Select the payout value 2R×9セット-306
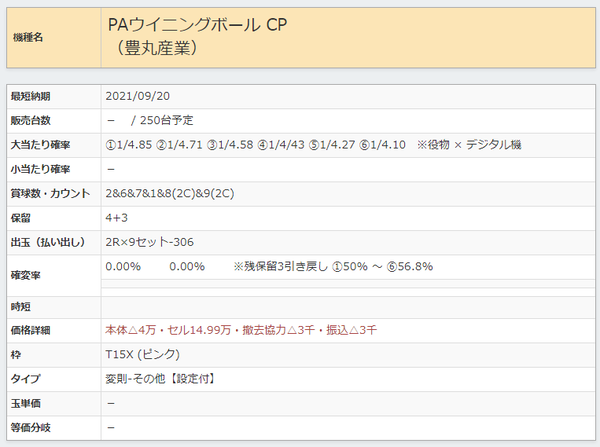 coord(150,242)
